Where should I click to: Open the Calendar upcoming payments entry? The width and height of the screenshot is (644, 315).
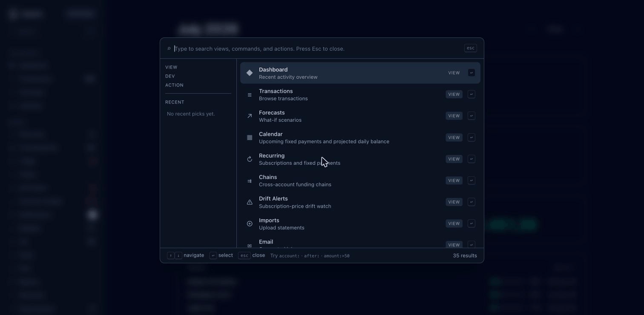click(360, 137)
